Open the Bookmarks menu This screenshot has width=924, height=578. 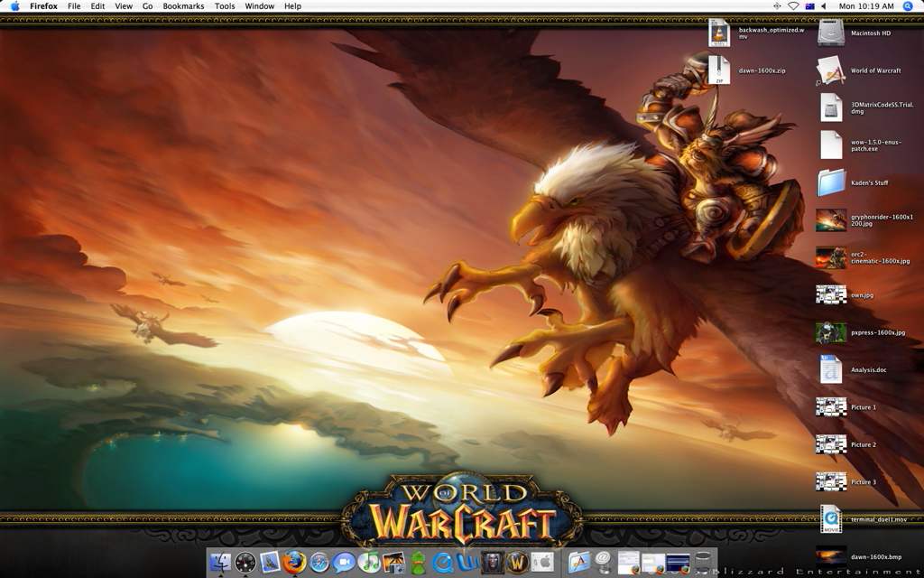(183, 6)
